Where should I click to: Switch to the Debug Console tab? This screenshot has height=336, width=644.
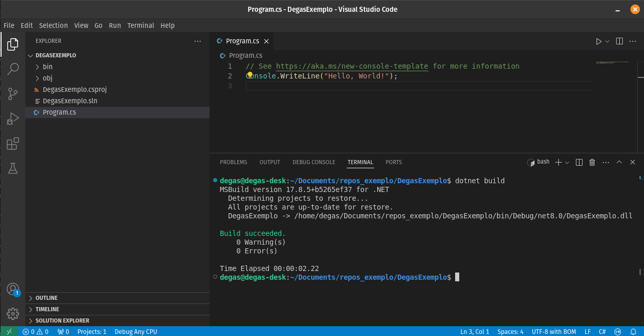click(314, 162)
